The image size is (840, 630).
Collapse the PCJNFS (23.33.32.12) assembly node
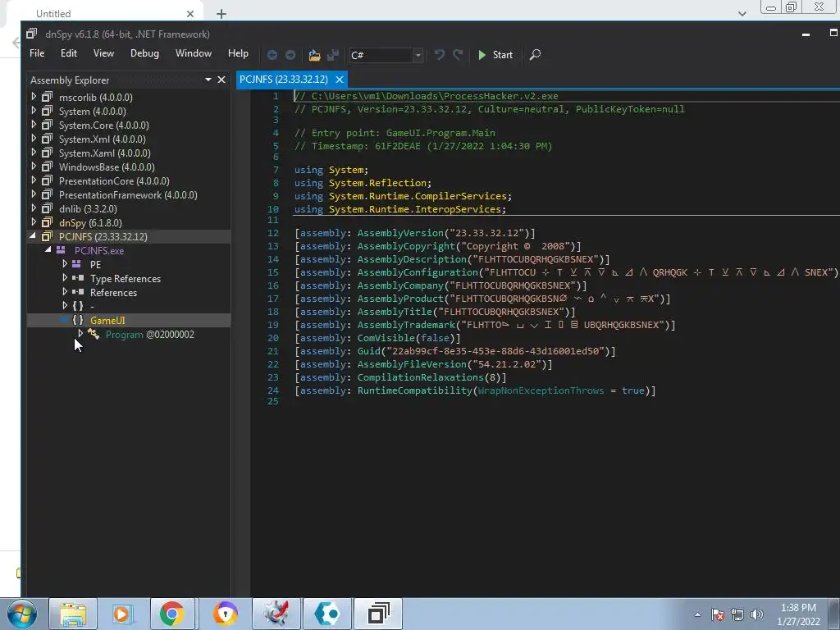pyautogui.click(x=33, y=235)
